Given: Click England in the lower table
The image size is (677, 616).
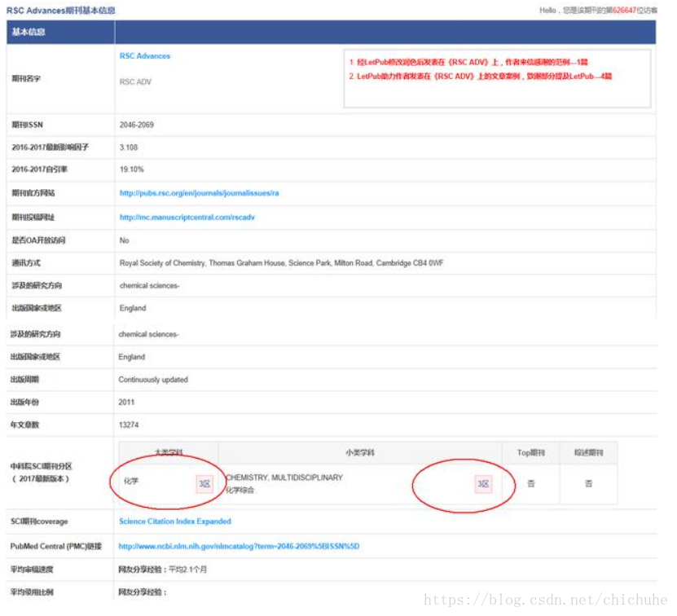Looking at the screenshot, I should (132, 357).
